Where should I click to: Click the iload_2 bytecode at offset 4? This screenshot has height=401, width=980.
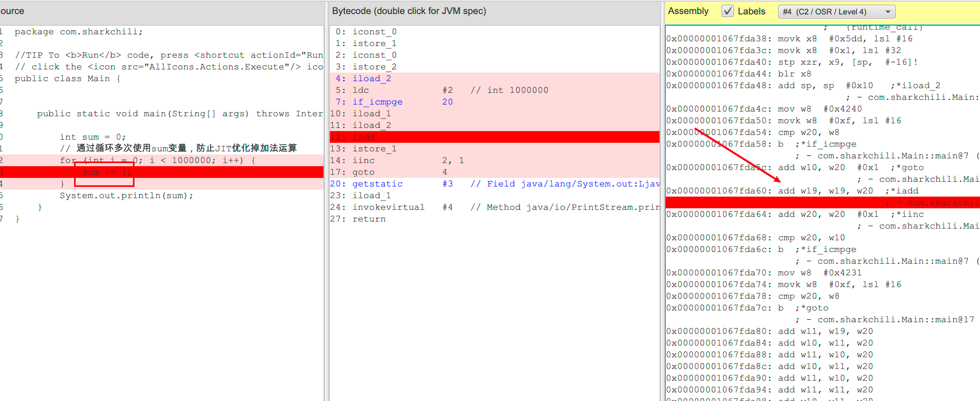[x=371, y=78]
